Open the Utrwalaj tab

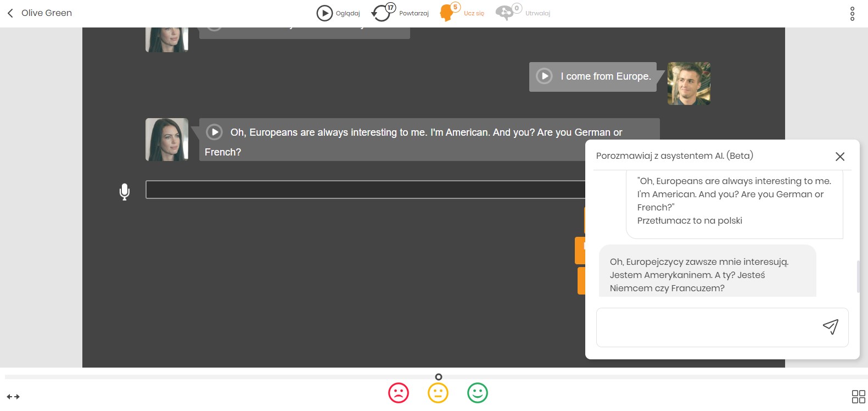click(523, 12)
